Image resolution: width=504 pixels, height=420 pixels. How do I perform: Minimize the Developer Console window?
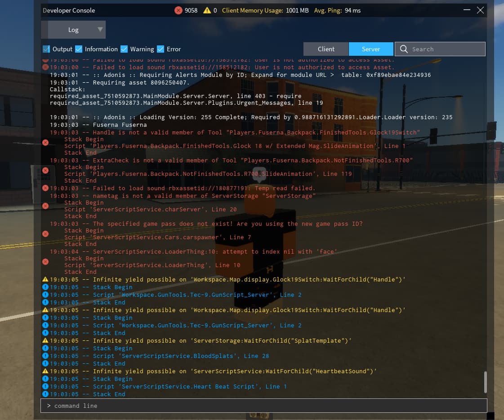pyautogui.click(x=467, y=9)
